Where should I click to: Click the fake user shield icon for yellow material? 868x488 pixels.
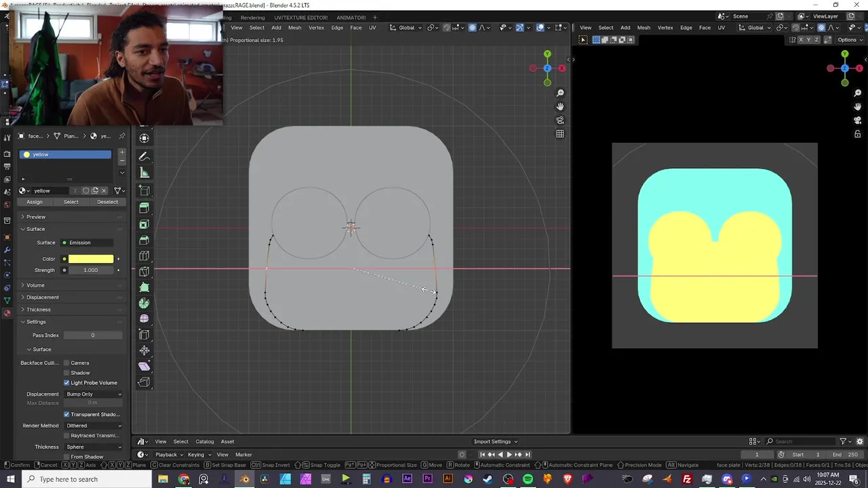(x=85, y=190)
